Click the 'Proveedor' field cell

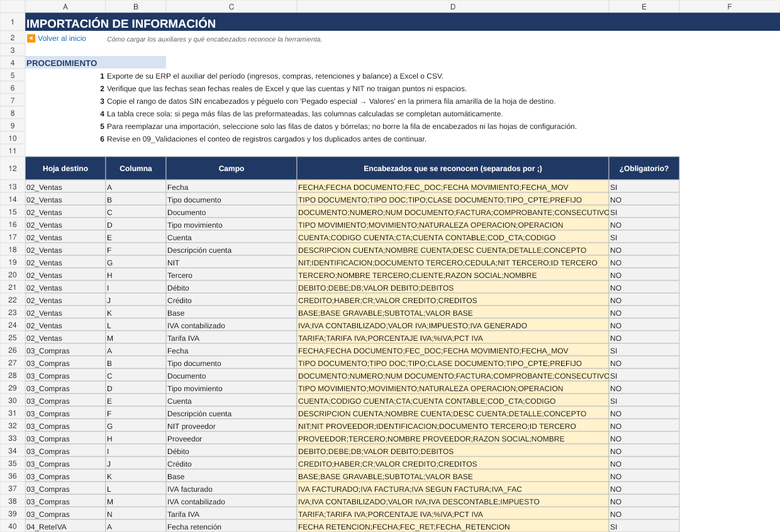231,438
